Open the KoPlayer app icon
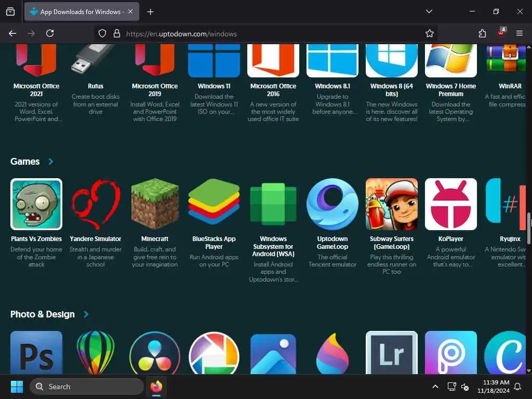This screenshot has height=399, width=532. point(450,204)
